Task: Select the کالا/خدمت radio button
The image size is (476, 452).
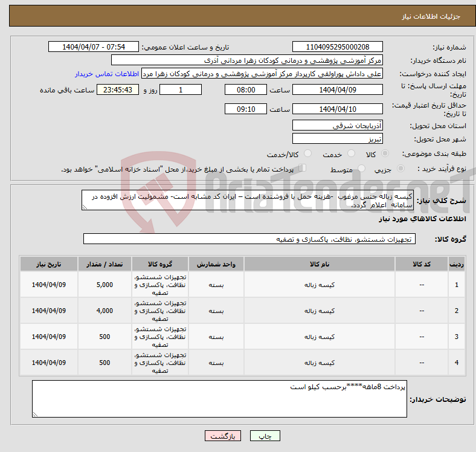Action: (x=308, y=153)
